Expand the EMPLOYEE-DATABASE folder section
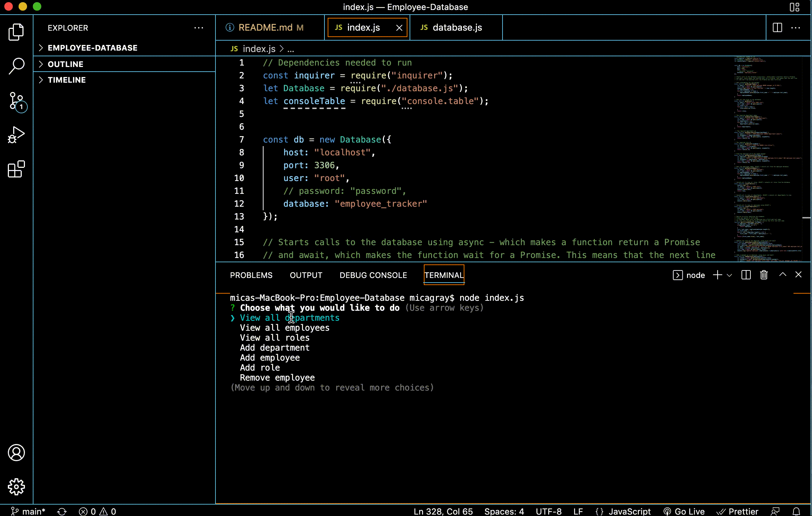Viewport: 812px width, 516px height. click(92, 48)
